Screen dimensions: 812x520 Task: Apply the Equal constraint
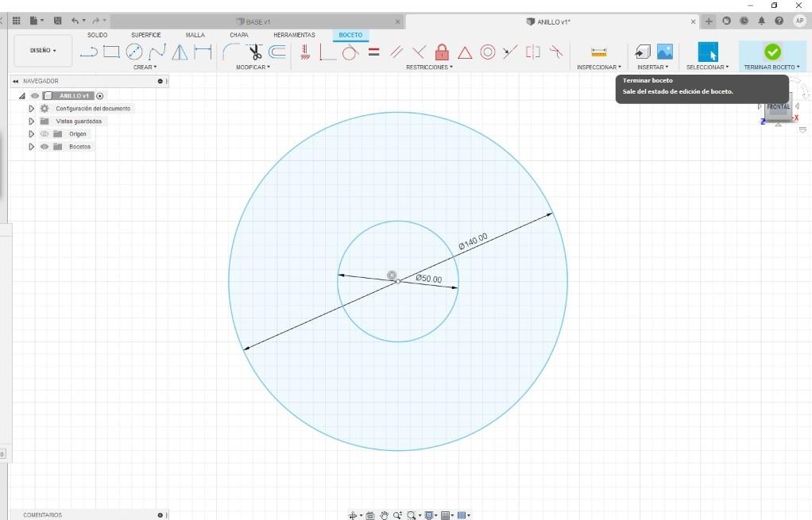[x=374, y=52]
